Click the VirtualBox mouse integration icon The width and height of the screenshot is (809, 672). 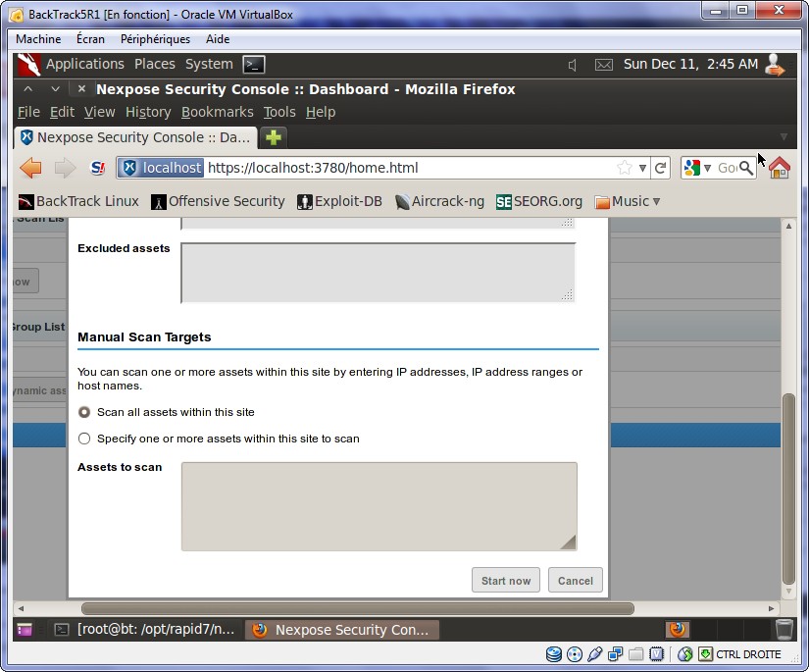tap(684, 654)
